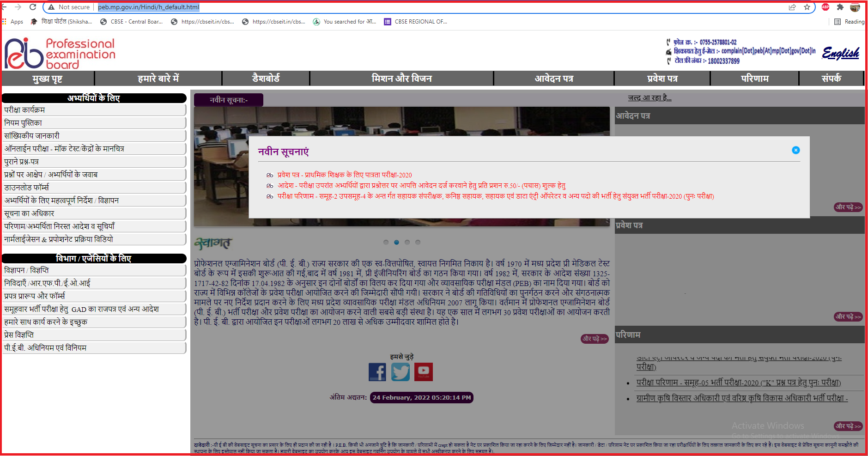Click the browser address bar URL
This screenshot has width=868, height=456.
148,7
